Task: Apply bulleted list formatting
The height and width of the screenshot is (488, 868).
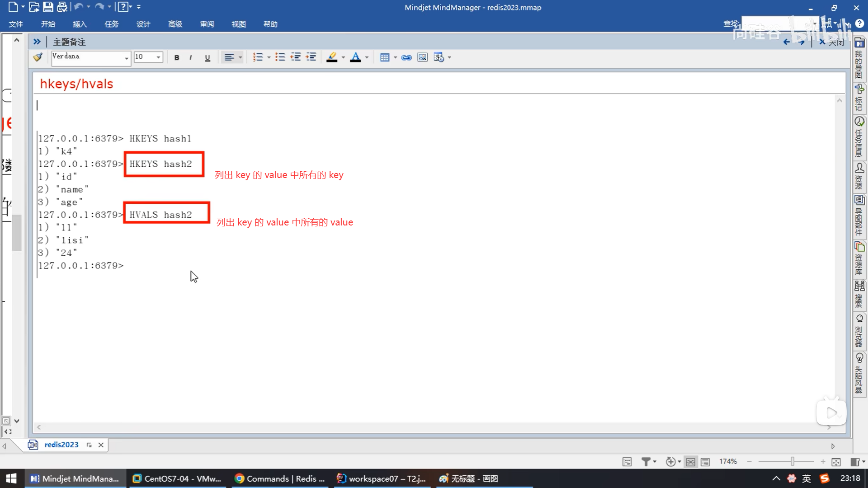Action: coord(280,57)
